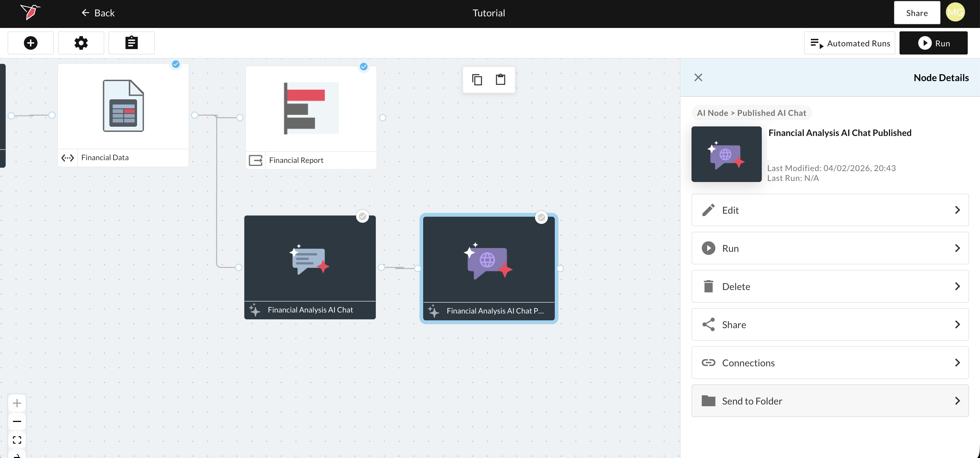Expand the Connections row chevron

point(957,363)
